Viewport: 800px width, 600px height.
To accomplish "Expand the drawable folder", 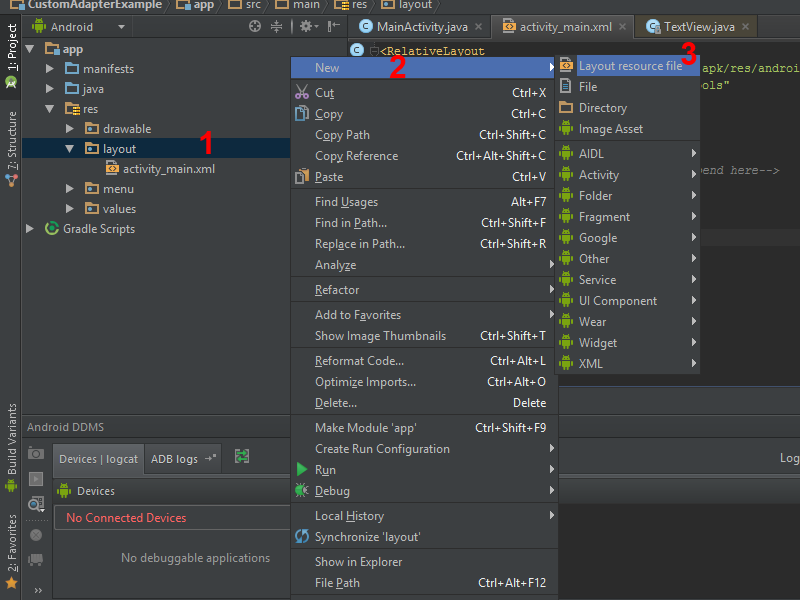I will click(x=70, y=129).
